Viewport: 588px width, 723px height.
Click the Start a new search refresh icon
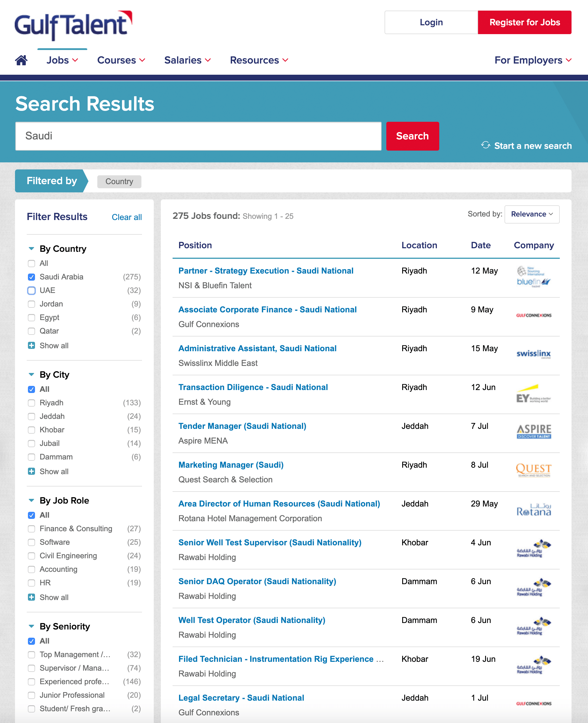484,145
